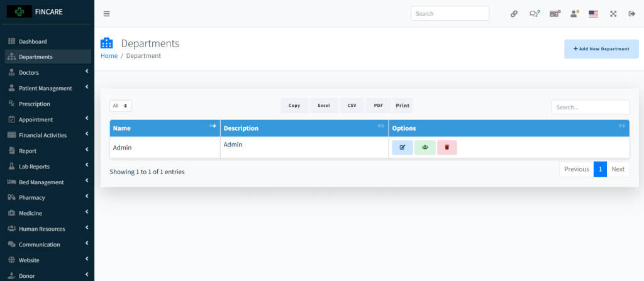Open the chat messages icon
This screenshot has height=281, width=644.
[534, 14]
